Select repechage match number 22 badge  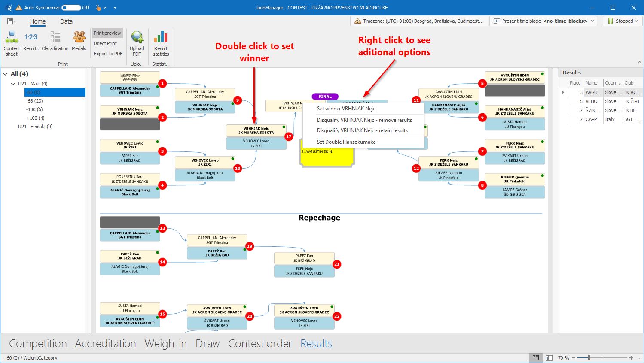(337, 316)
